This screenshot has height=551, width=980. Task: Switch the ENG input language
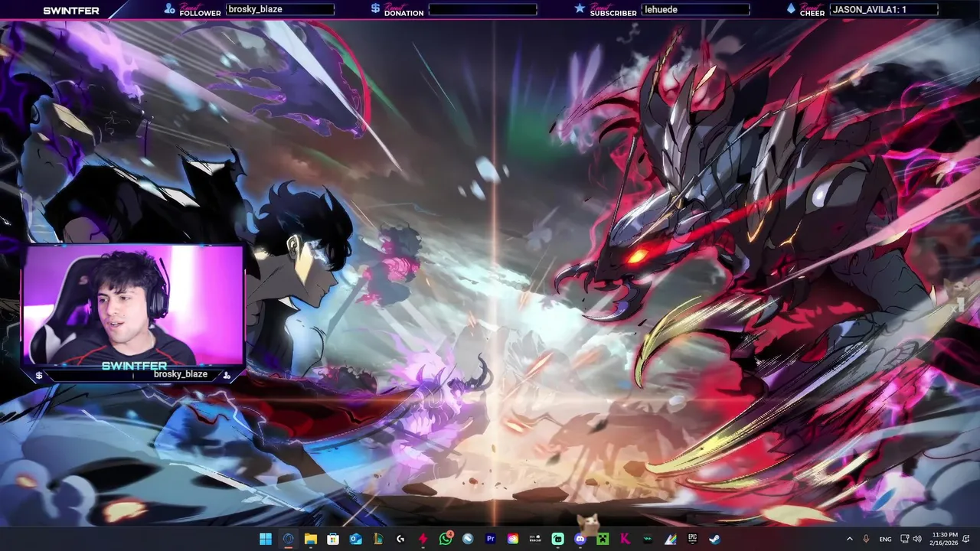pos(885,539)
